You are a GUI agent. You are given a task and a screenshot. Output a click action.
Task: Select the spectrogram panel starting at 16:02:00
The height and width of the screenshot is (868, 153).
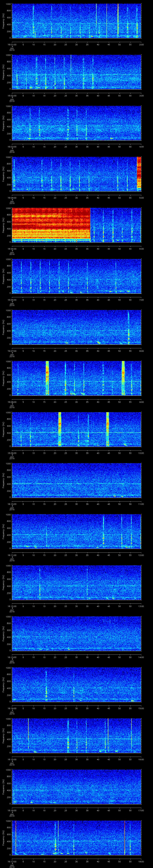point(76,72)
